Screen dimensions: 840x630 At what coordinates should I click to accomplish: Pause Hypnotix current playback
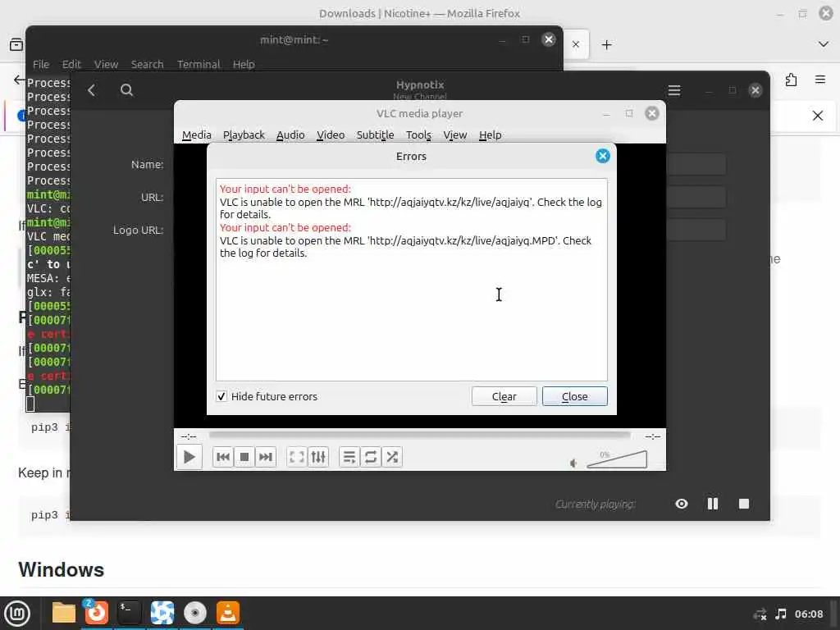(x=713, y=504)
